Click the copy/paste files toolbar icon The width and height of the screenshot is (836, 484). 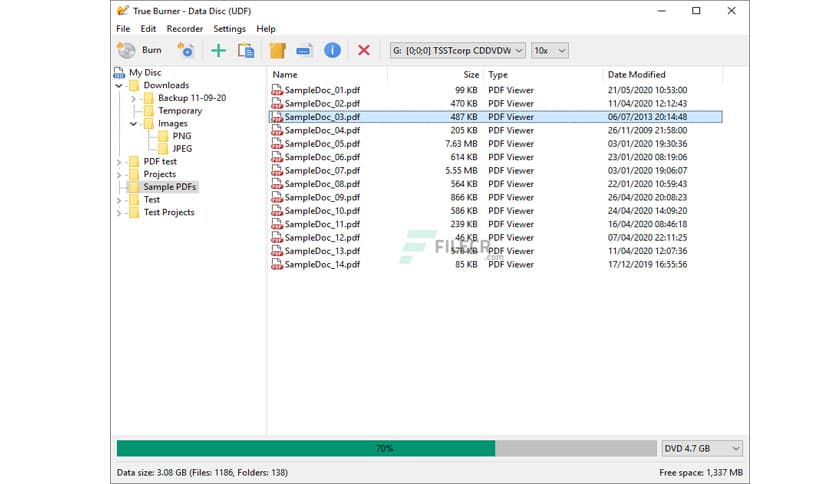tap(245, 50)
